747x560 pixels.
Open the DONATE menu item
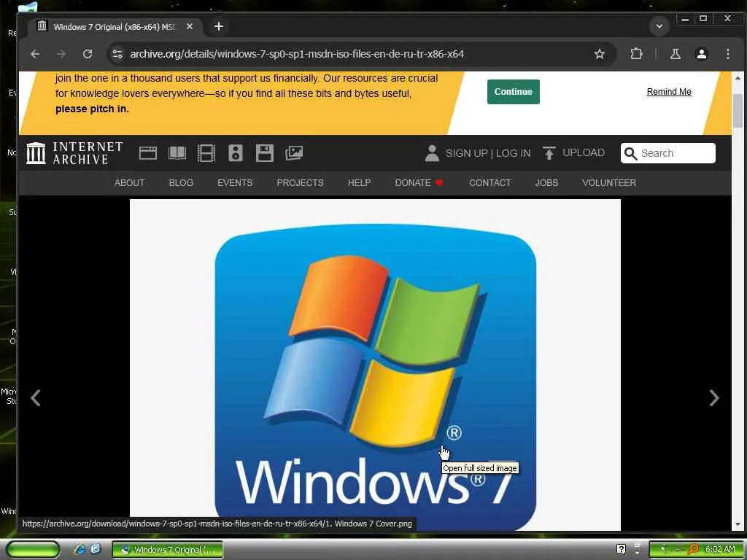click(x=419, y=183)
